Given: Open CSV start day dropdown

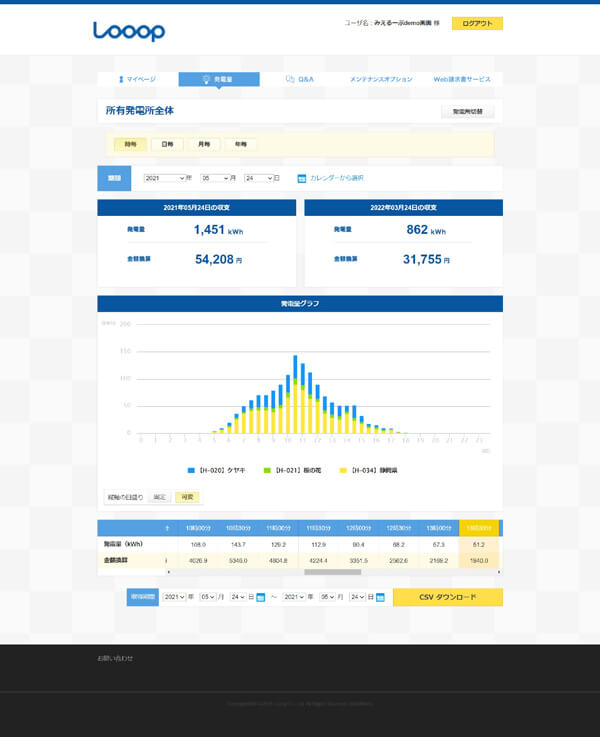Looking at the screenshot, I should tap(238, 597).
